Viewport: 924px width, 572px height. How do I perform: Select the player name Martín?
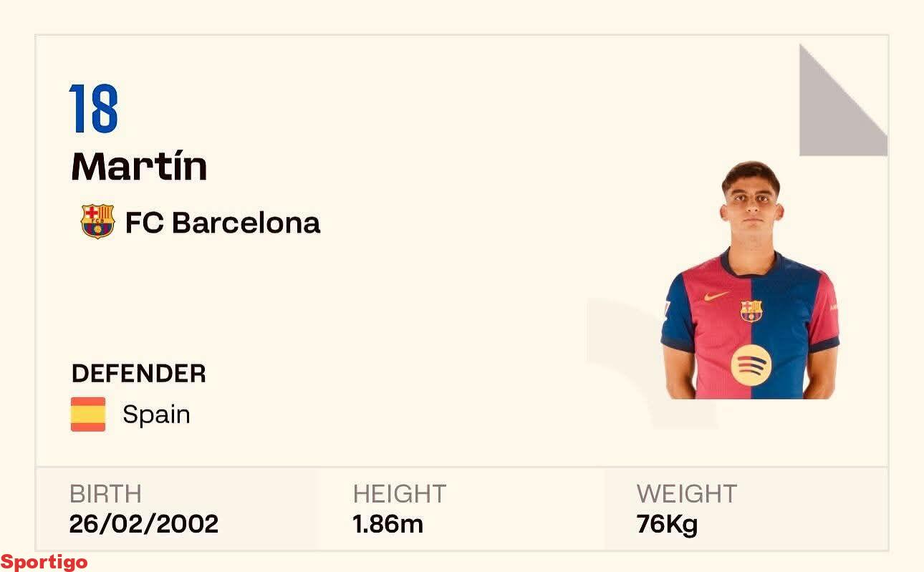click(x=139, y=166)
